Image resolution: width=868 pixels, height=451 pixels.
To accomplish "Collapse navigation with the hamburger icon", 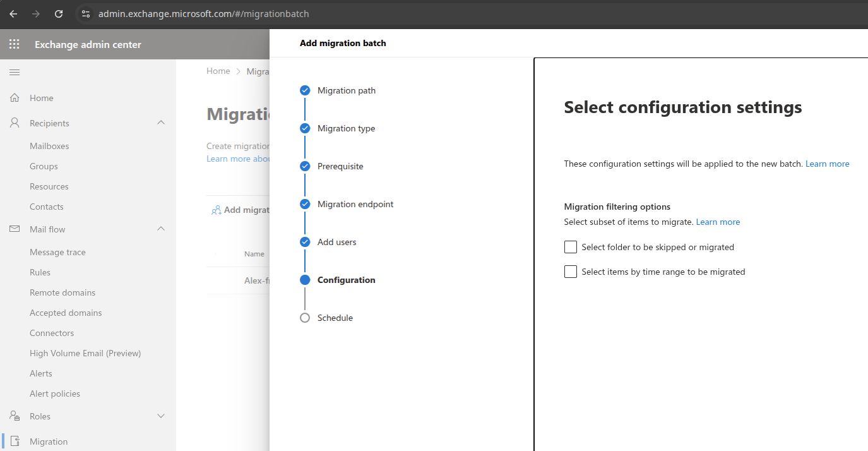I will pyautogui.click(x=15, y=73).
